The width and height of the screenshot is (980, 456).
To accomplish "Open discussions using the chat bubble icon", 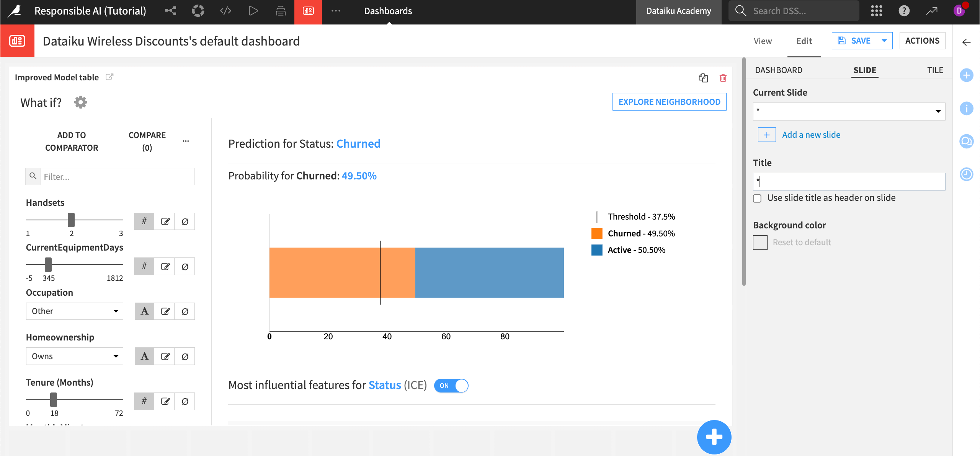I will tap(967, 141).
